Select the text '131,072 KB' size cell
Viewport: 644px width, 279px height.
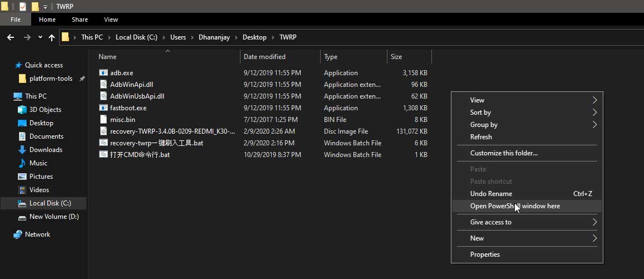click(x=411, y=131)
